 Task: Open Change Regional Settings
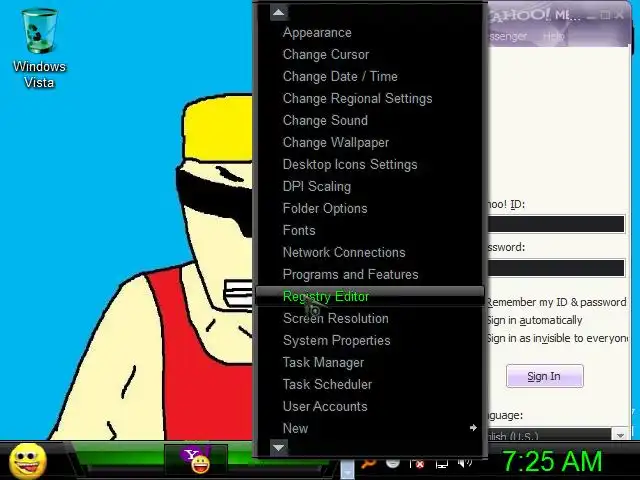(358, 98)
